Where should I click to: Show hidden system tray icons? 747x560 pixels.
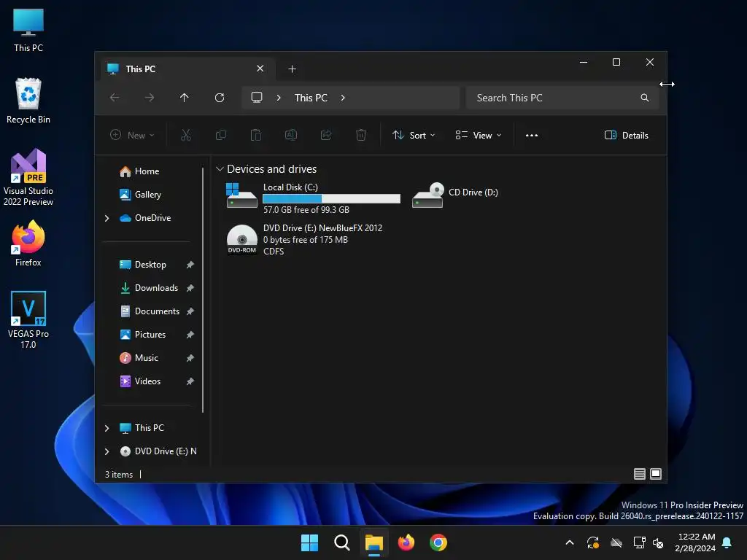(569, 542)
